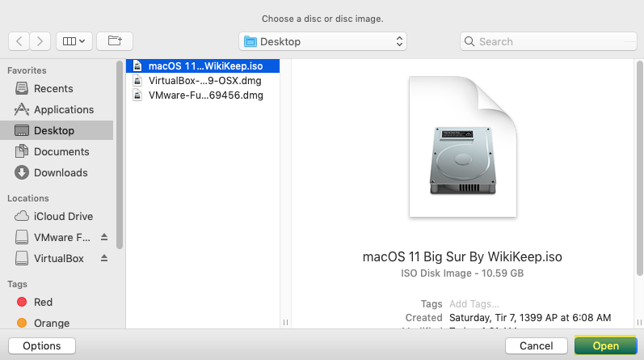This screenshot has width=644, height=360.
Task: Show more choices with the Options button
Action: click(42, 345)
